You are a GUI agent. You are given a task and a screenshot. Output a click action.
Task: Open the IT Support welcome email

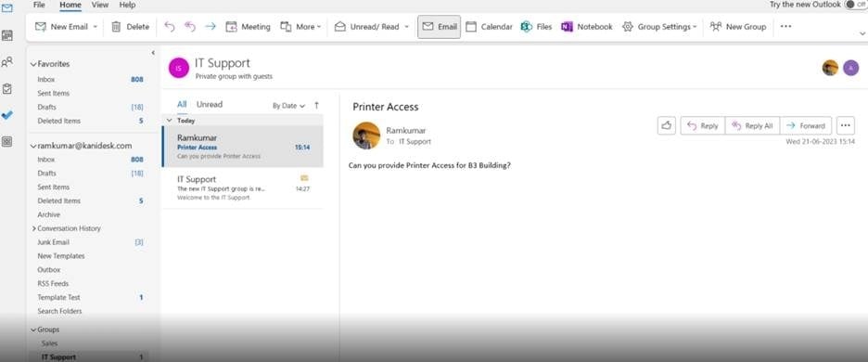(x=242, y=187)
